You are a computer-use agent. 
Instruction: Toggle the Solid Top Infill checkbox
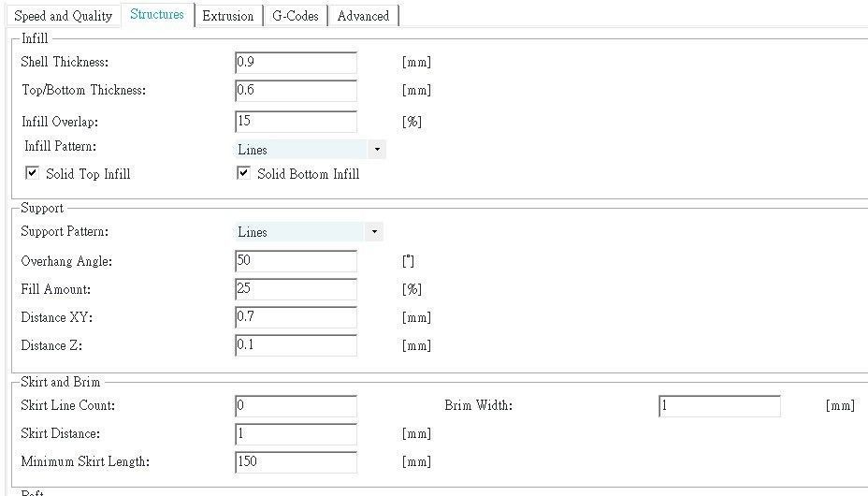click(33, 173)
